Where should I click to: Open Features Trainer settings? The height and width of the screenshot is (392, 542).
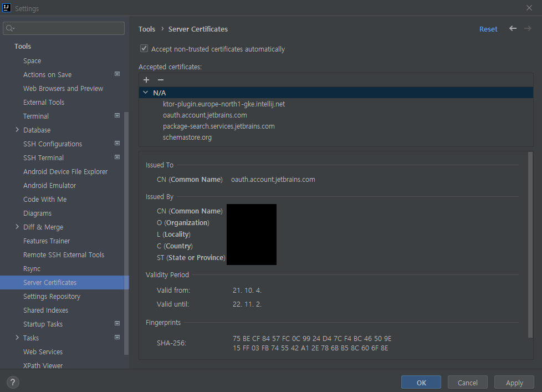pyautogui.click(x=47, y=241)
